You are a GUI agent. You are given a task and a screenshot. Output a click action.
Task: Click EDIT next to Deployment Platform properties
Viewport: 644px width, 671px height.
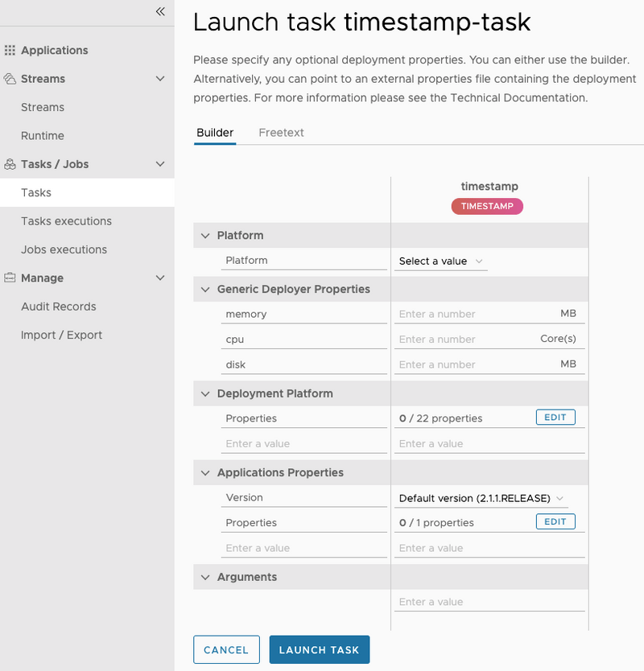tap(555, 417)
